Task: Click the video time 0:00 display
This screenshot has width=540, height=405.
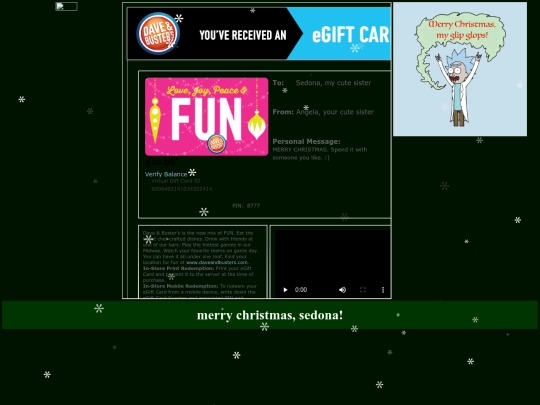Action: (301, 290)
